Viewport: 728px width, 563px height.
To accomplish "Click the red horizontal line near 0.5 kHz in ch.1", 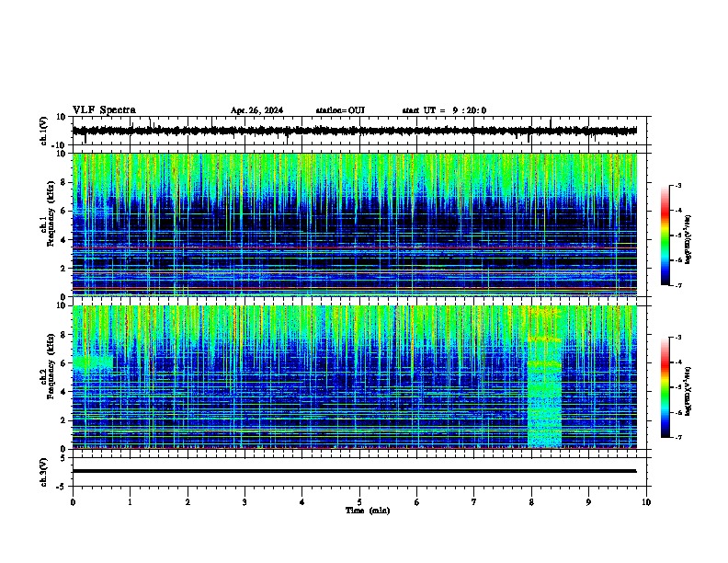I will pos(354,289).
